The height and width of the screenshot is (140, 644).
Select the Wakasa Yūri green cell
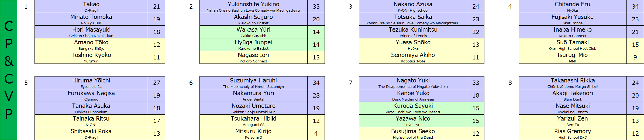point(253,32)
